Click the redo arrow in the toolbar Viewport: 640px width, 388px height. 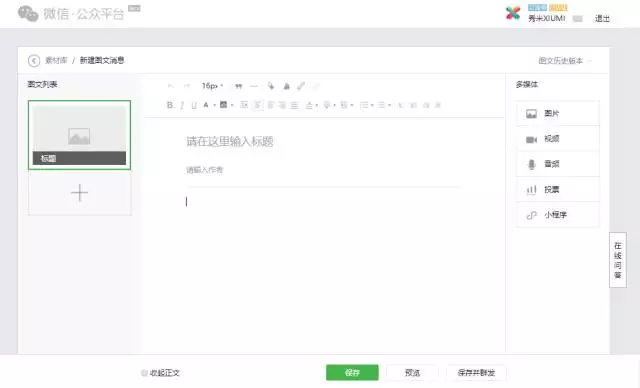click(x=187, y=86)
